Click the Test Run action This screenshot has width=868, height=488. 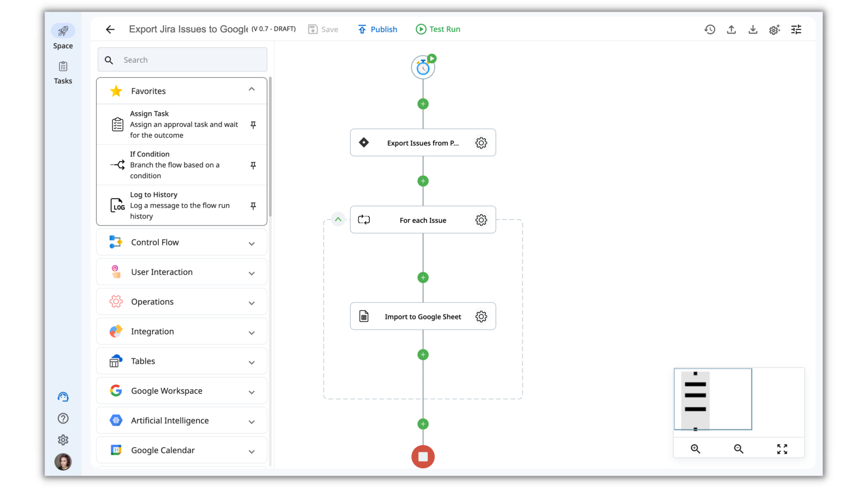437,29
